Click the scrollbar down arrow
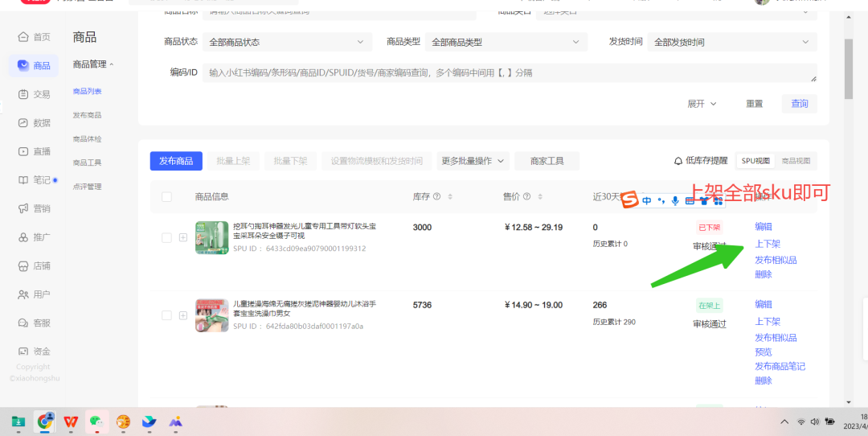 click(x=849, y=402)
